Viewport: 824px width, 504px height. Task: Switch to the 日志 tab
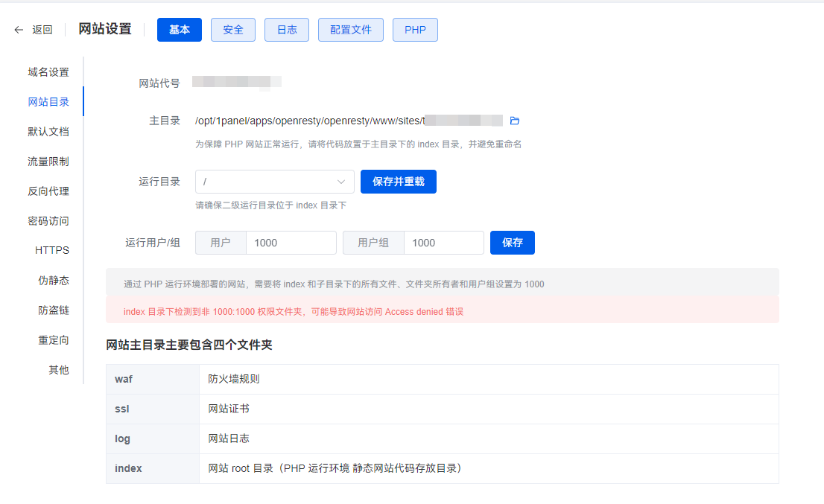pyautogui.click(x=287, y=30)
